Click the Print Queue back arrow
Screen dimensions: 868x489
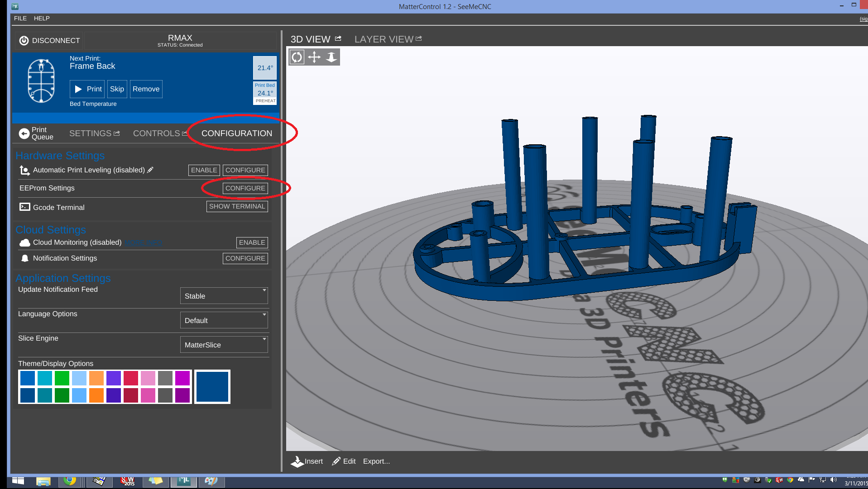24,133
